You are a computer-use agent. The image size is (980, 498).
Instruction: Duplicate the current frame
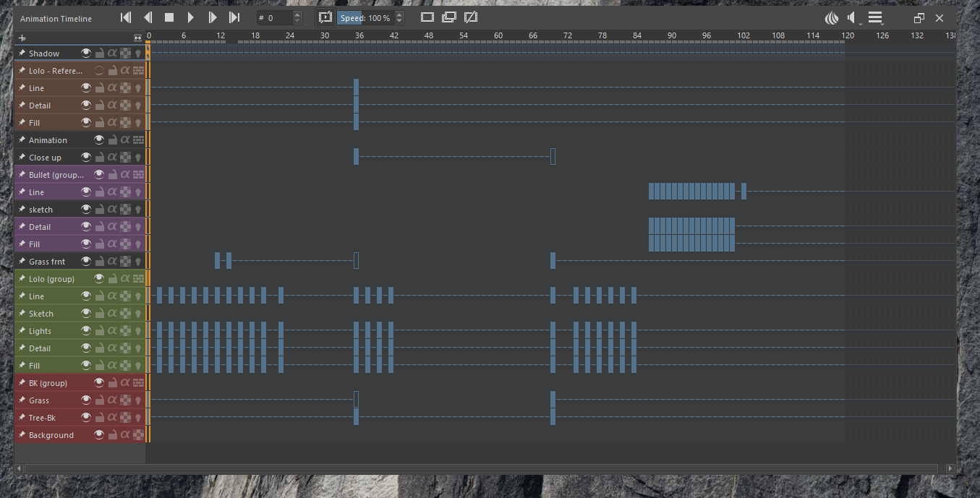pyautogui.click(x=449, y=17)
